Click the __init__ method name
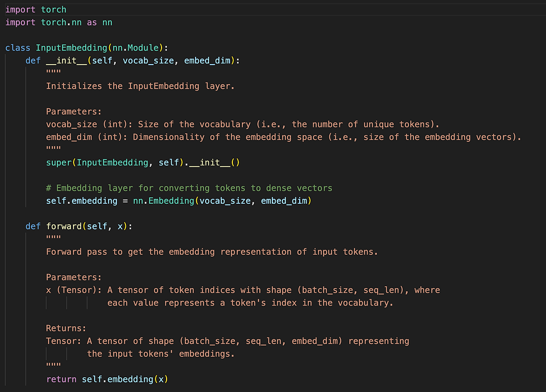 point(66,61)
